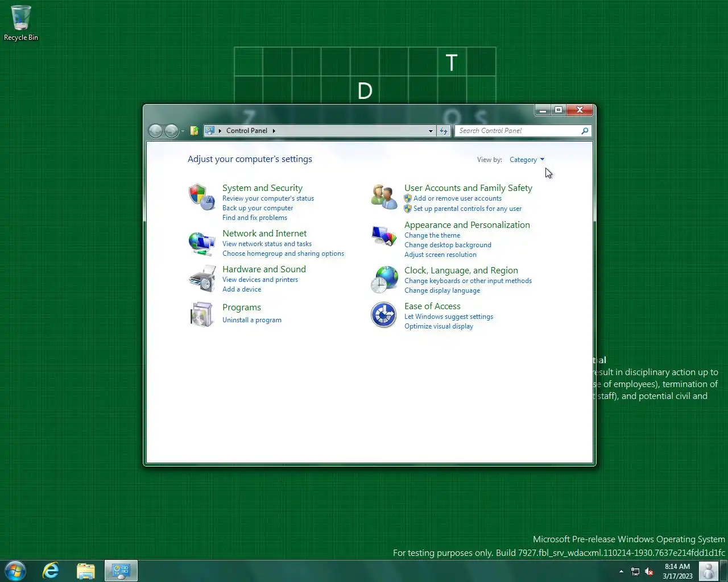Screen dimensions: 728x582
Task: Click Set up parental controls for any user
Action: coord(468,209)
